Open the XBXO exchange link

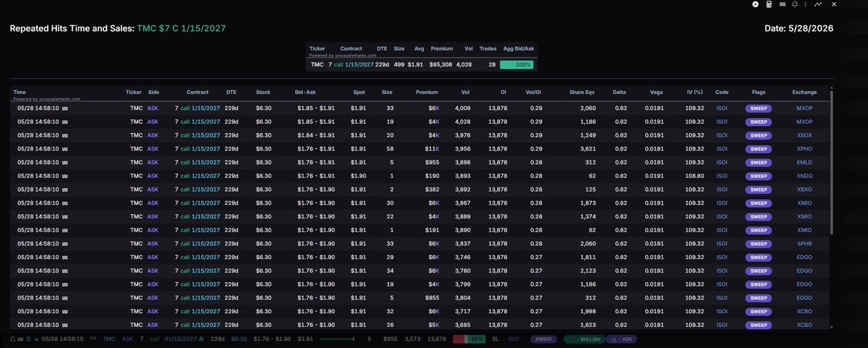[804, 189]
